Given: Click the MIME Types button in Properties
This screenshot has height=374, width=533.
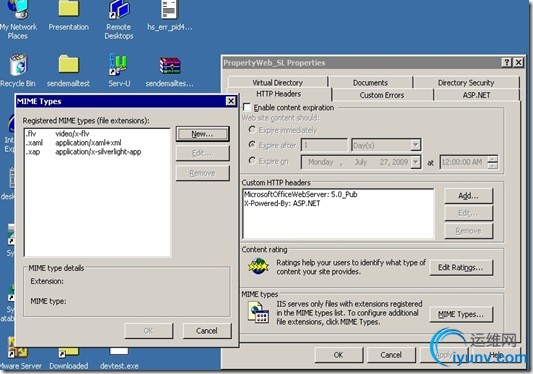Looking at the screenshot, I should 461,314.
